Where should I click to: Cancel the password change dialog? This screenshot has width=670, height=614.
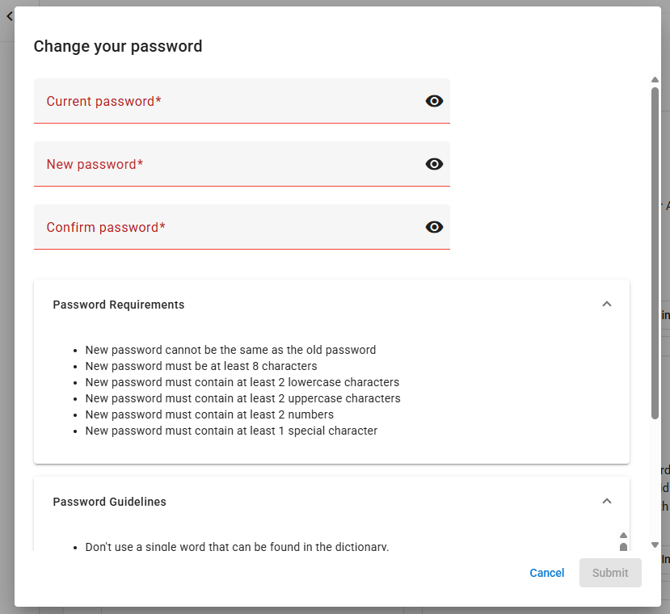coord(547,573)
